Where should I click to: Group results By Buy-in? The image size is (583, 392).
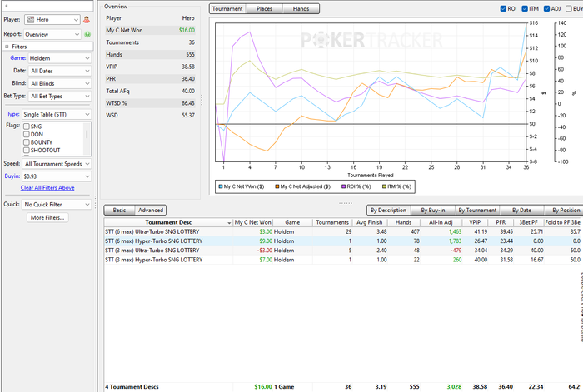pos(433,211)
